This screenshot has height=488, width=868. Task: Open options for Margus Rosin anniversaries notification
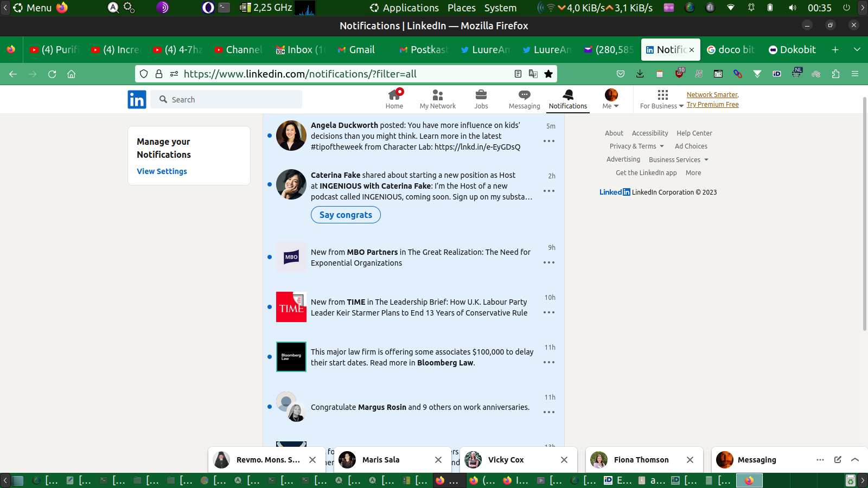click(x=549, y=412)
